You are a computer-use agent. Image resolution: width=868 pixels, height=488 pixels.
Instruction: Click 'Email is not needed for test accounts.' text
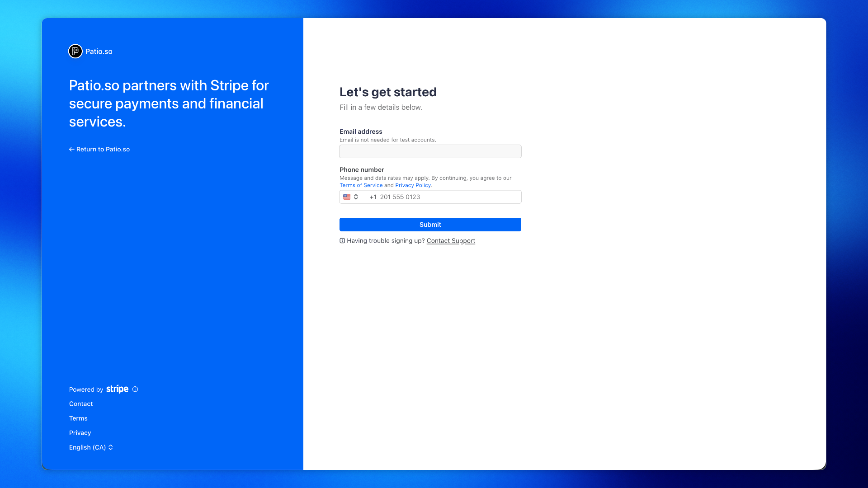coord(388,140)
